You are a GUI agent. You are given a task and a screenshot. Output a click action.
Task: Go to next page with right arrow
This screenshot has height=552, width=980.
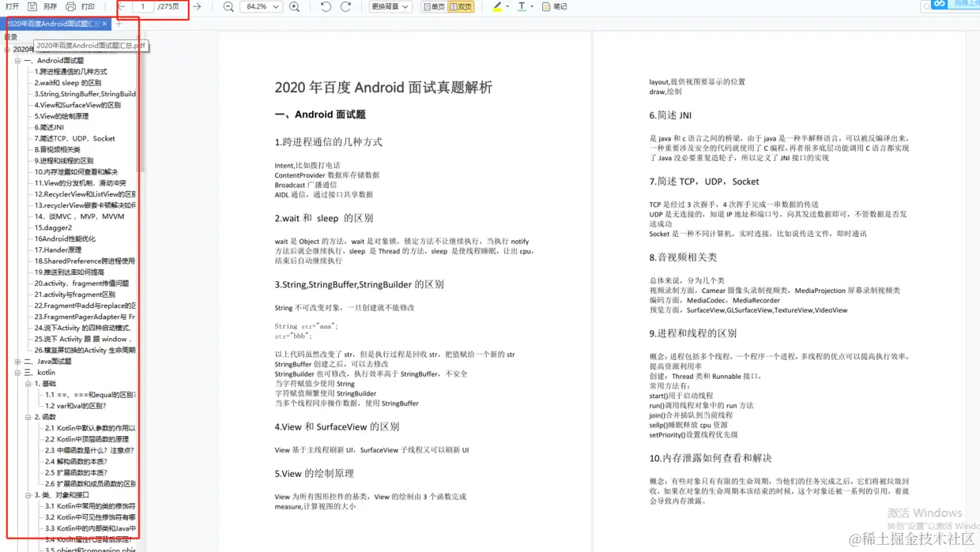(197, 6)
